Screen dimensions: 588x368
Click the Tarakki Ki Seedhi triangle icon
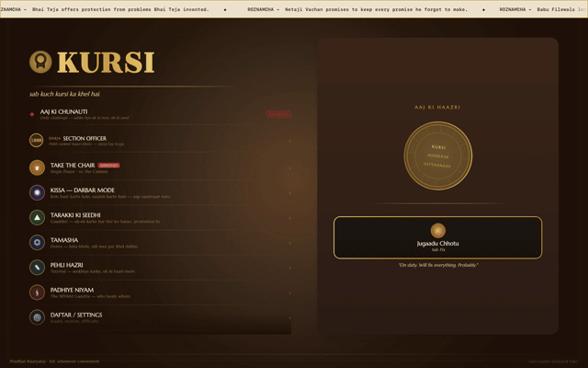(x=37, y=217)
